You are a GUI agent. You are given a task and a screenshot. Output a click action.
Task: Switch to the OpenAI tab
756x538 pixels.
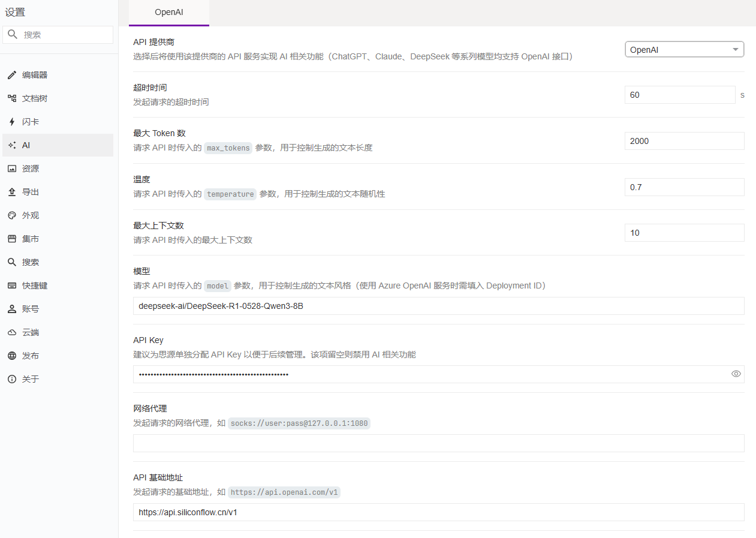point(168,13)
